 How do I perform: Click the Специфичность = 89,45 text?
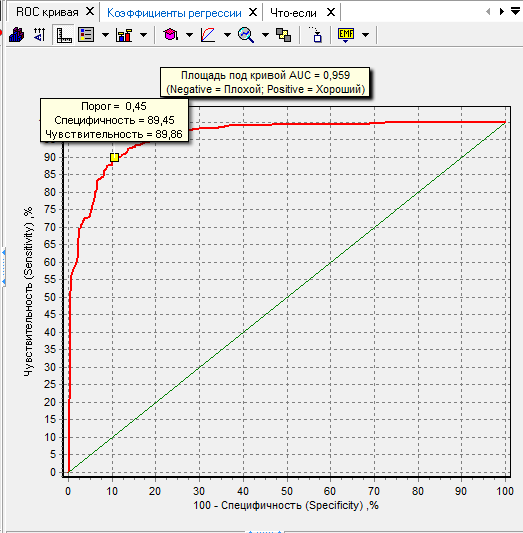(x=114, y=120)
